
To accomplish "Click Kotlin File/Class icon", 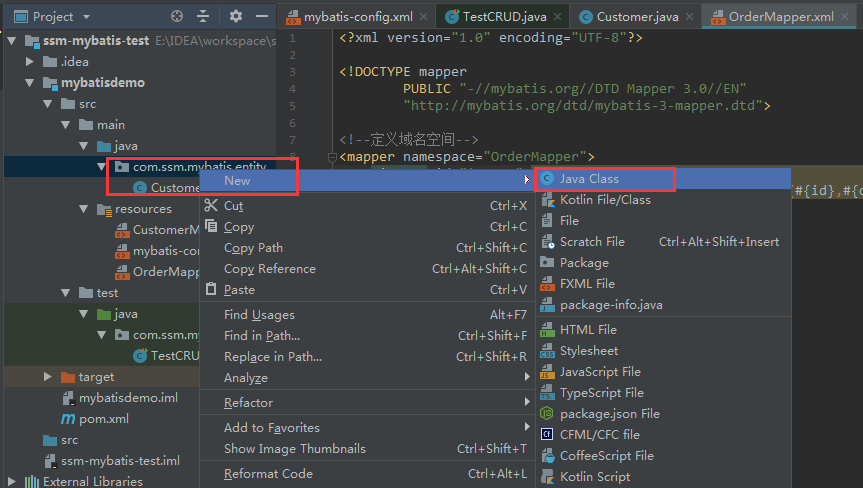I will click(547, 200).
